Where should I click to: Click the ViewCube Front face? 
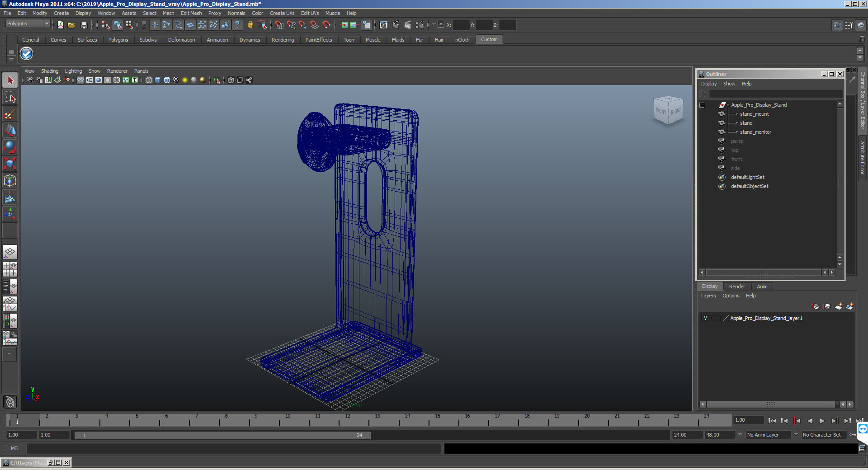(x=661, y=111)
